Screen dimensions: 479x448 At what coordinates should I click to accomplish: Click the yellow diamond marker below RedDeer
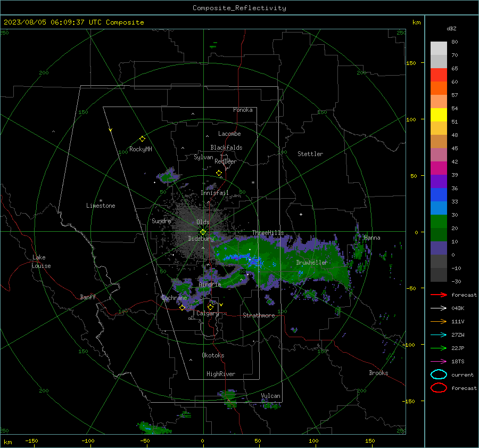click(x=219, y=173)
